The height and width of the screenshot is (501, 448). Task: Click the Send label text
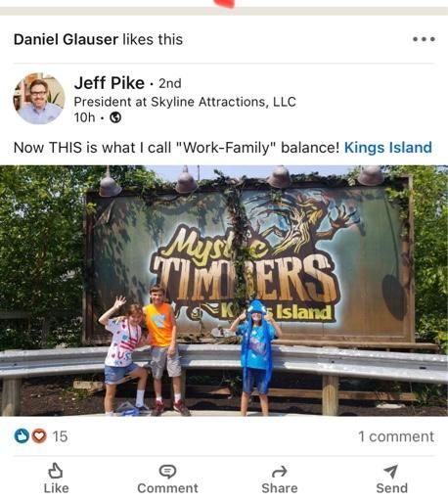391,488
